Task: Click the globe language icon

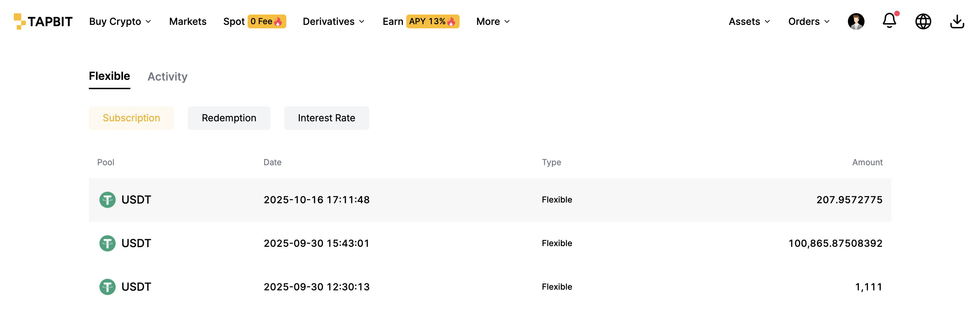Action: coord(923,21)
